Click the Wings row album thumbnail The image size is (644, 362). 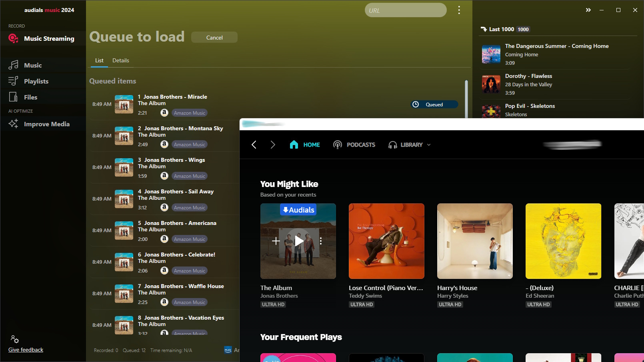click(124, 167)
